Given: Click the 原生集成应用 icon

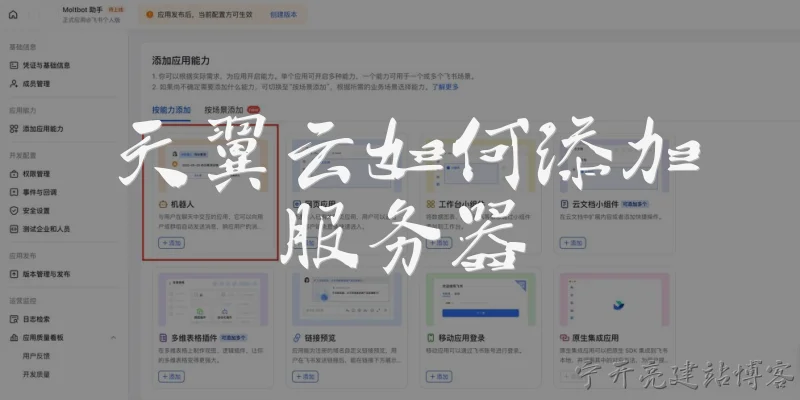Looking at the screenshot, I should (x=564, y=338).
